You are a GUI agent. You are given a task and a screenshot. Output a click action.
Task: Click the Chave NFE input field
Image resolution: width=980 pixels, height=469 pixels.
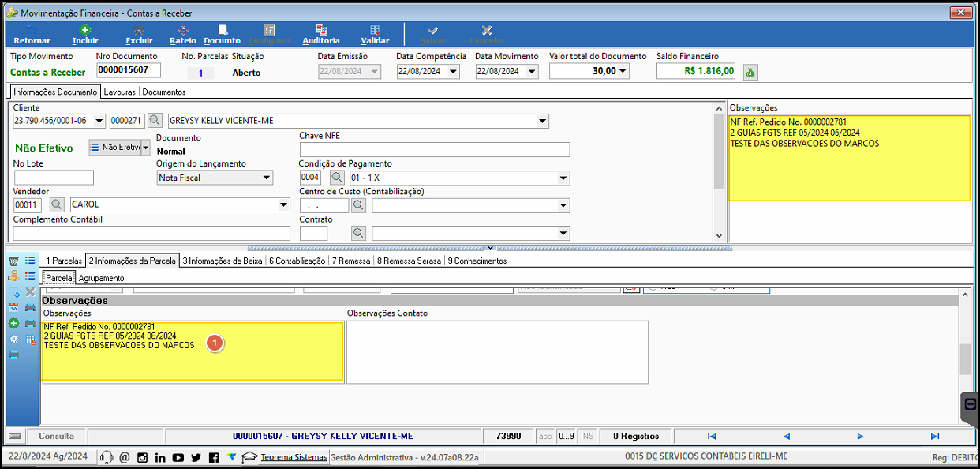click(435, 149)
